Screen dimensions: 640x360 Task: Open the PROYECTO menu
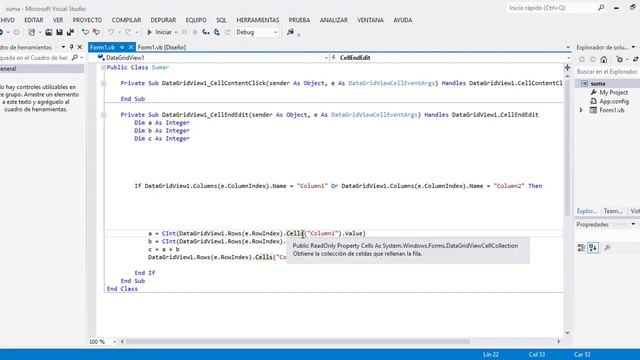point(87,20)
